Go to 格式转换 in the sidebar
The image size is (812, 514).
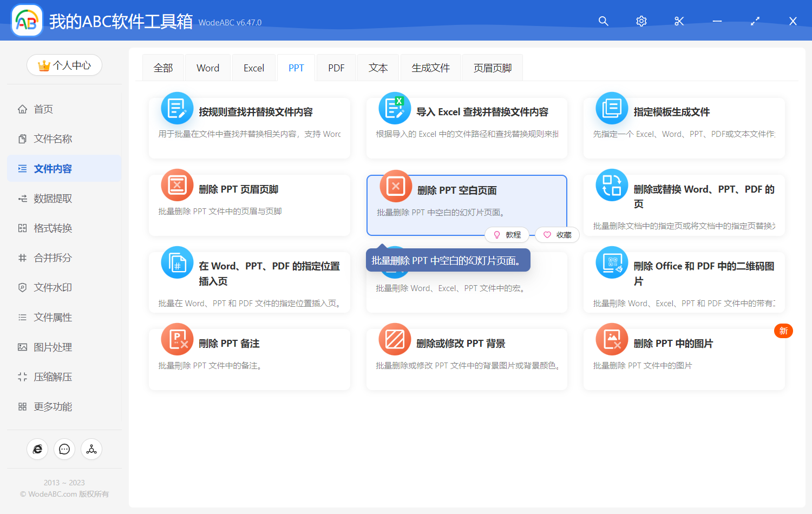53,228
